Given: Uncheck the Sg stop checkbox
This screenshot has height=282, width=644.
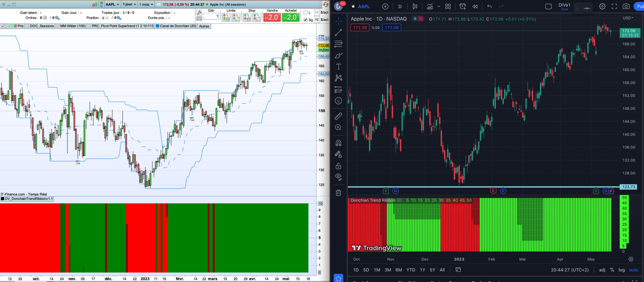Looking at the screenshot, I should (x=305, y=19).
